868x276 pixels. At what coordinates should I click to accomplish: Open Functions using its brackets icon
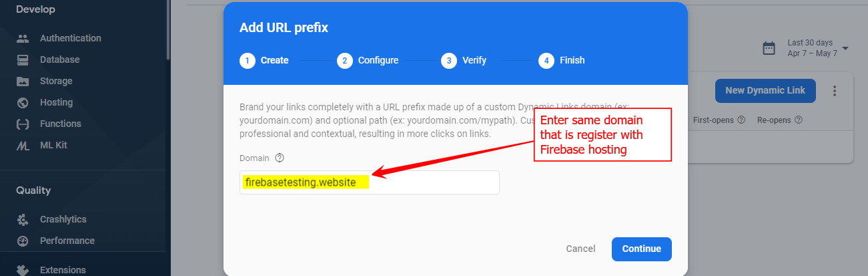pos(23,124)
